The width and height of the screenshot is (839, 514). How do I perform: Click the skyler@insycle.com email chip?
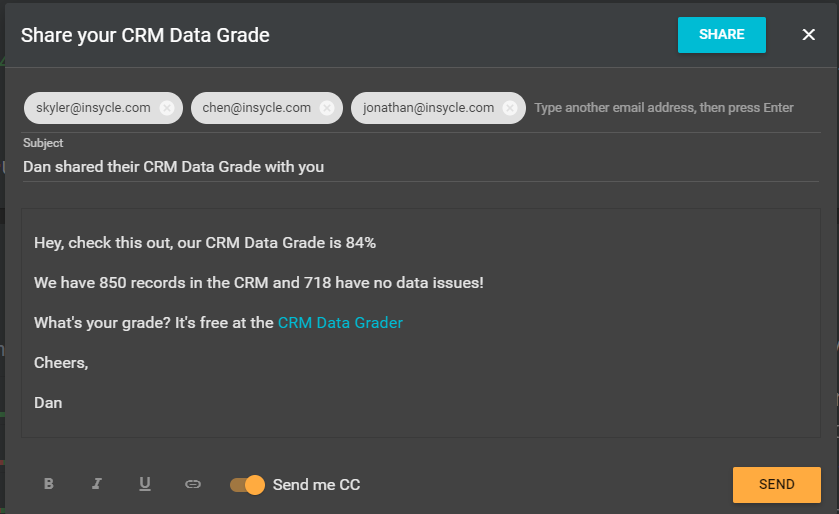90,108
